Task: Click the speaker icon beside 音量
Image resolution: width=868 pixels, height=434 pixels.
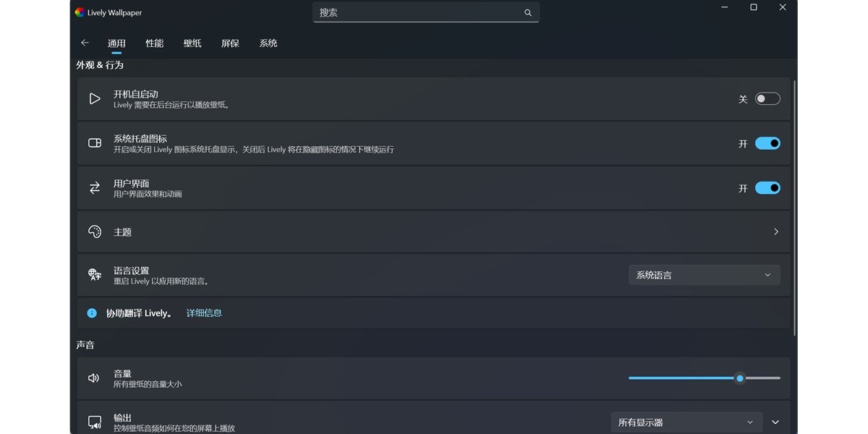Action: (94, 378)
